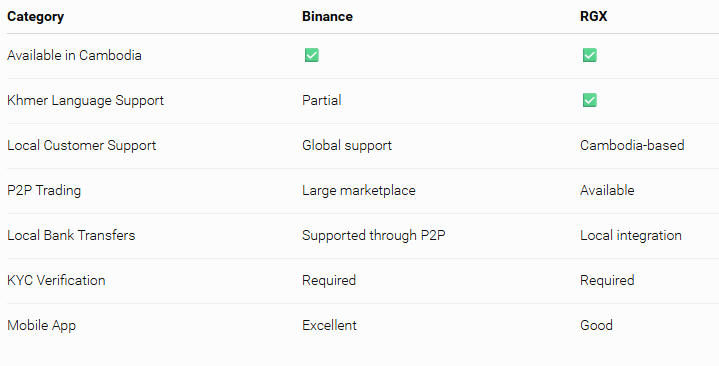Click the RGX Available in Cambodia checkmark
Screen dimensions: 719x366
tap(589, 55)
